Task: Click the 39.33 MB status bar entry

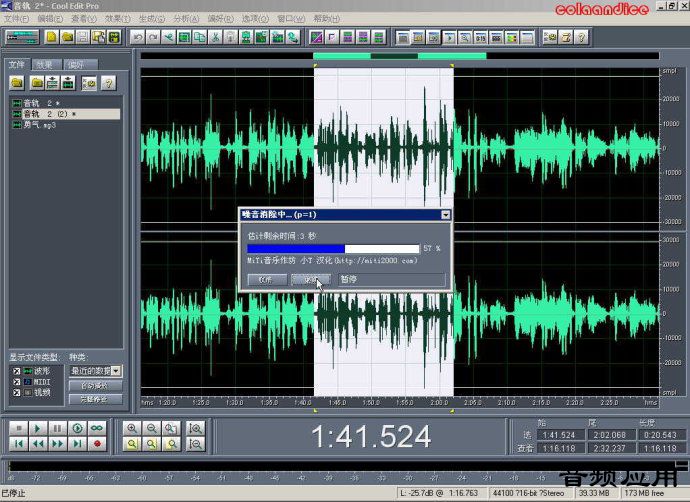Action: (595, 493)
